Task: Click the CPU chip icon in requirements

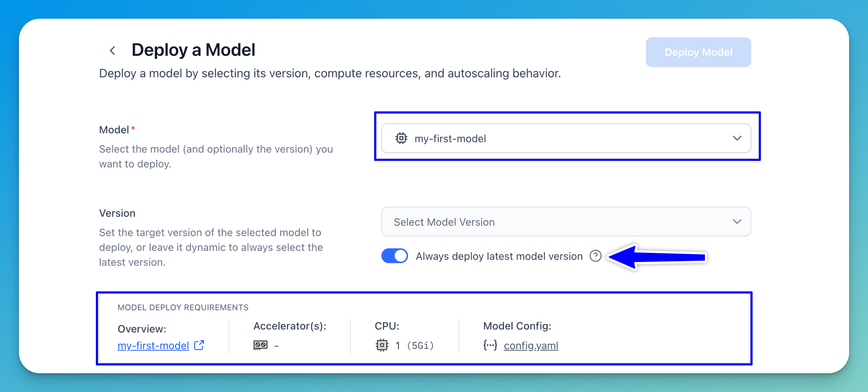Action: click(x=382, y=345)
